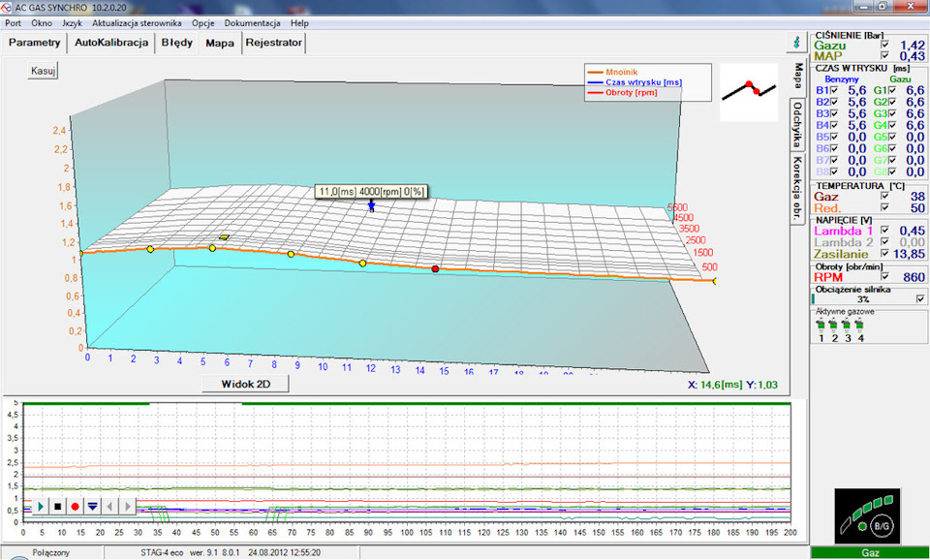Select the vertical Korekcja obr. side tab
The image size is (930, 560).
point(798,188)
